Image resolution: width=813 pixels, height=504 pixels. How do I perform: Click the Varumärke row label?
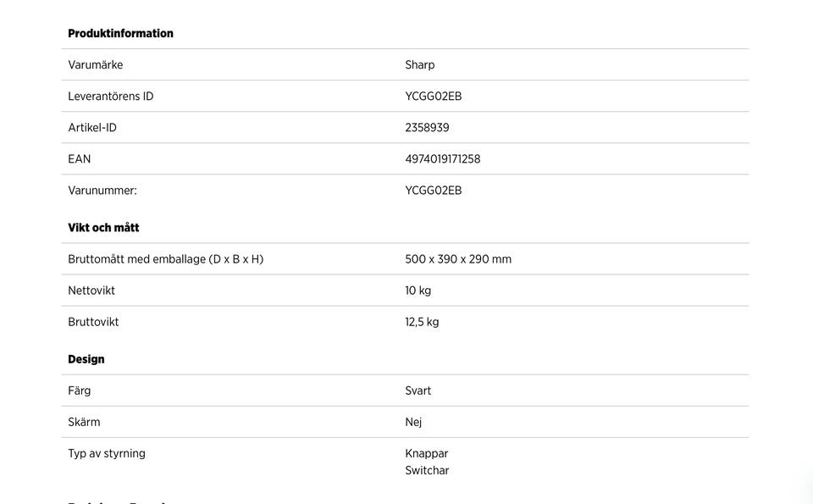tap(96, 65)
